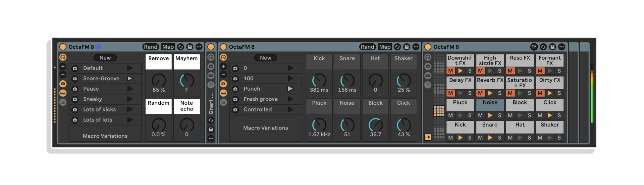Launch the Fresh groove variation arrow
The image size is (644, 185).
(x=290, y=99)
